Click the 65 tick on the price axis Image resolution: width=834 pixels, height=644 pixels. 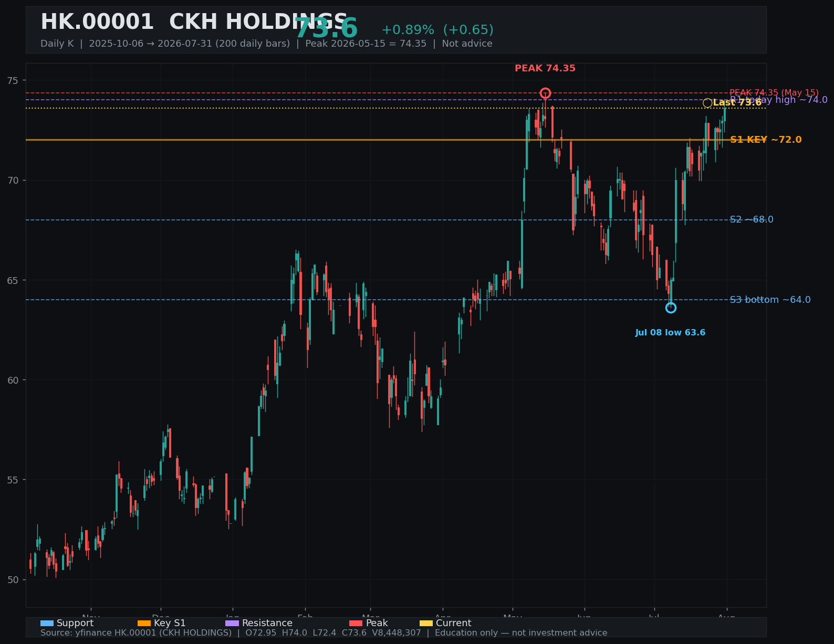[x=13, y=280]
